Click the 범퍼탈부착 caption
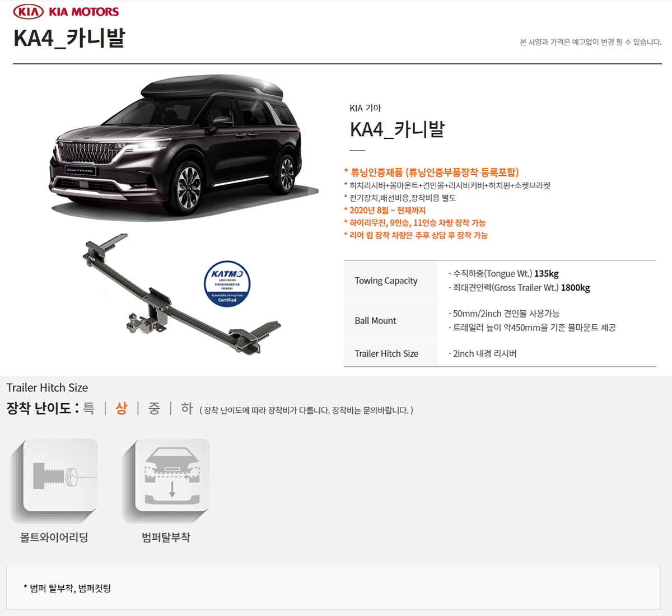Viewport: 672px width, 616px height. click(166, 537)
